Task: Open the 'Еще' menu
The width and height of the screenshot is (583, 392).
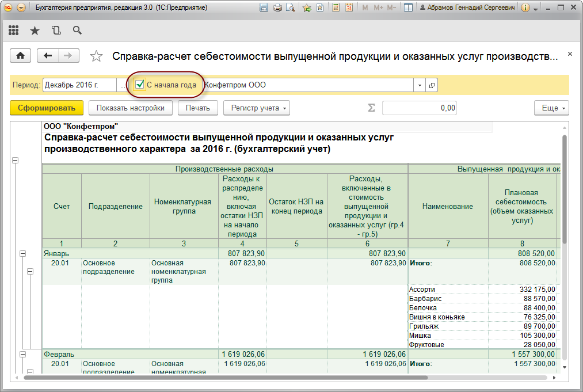Action: tap(550, 108)
